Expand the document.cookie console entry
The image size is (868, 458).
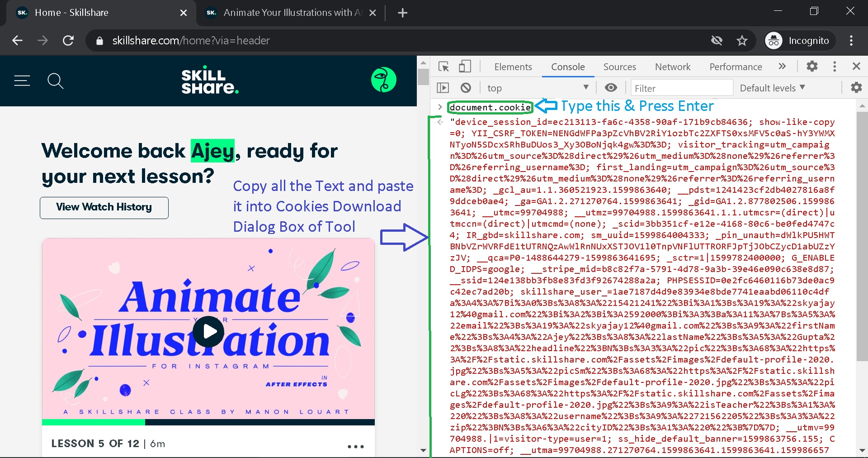tap(439, 107)
